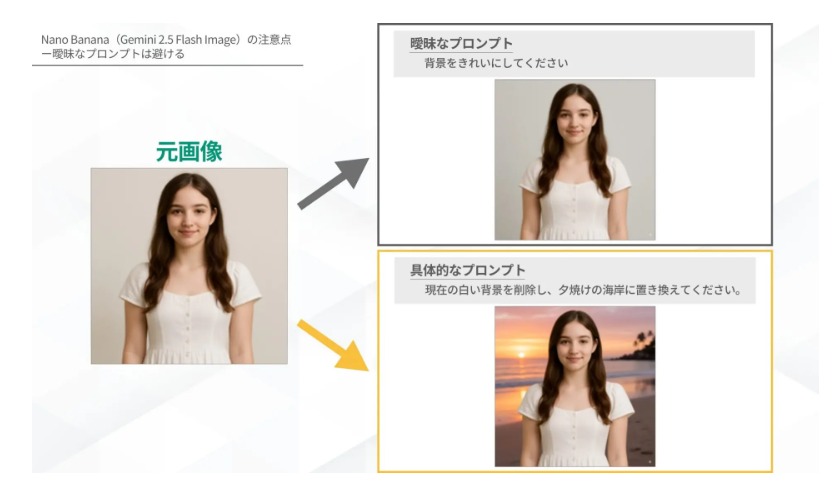The width and height of the screenshot is (819, 490).
Task: Select the gray-background result image
Action: pos(574,160)
